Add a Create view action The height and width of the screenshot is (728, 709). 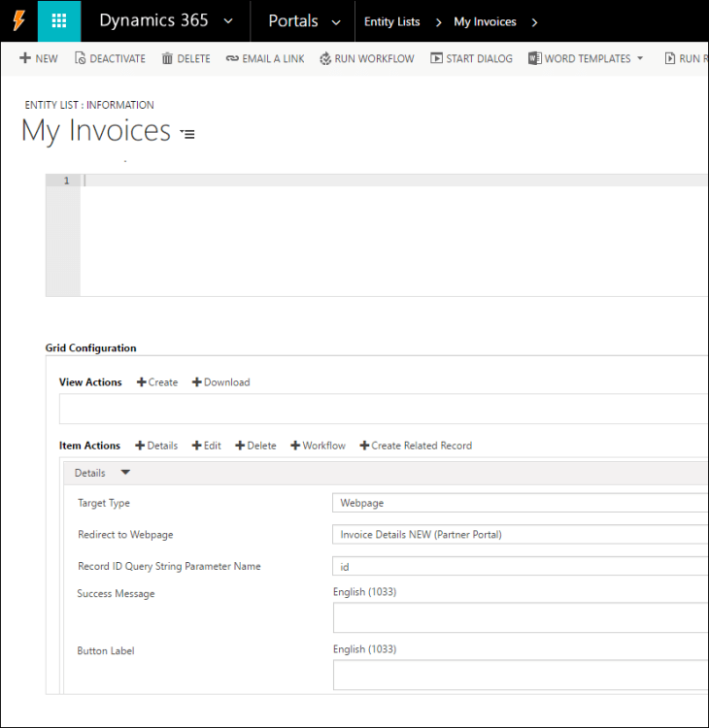[157, 382]
